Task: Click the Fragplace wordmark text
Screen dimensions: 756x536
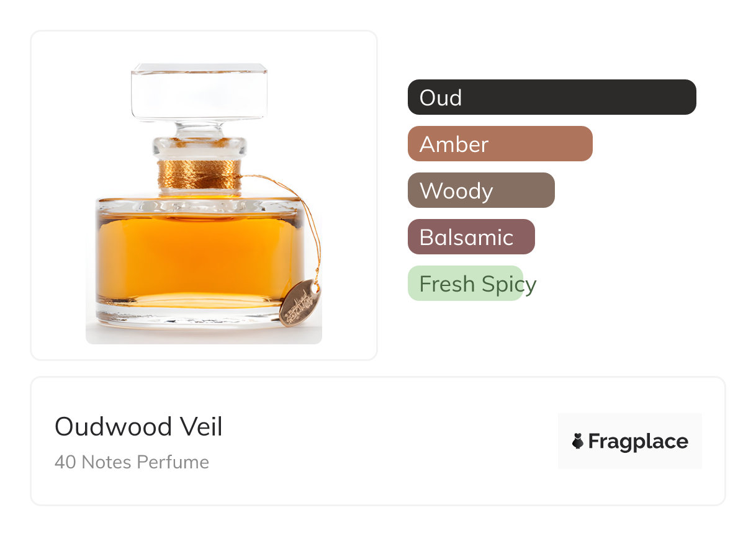Action: (638, 441)
